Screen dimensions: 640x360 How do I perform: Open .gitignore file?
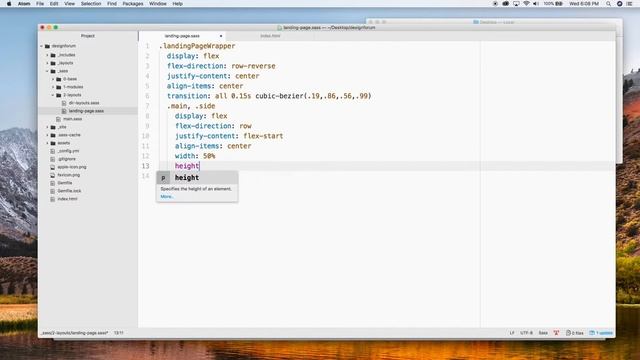(x=67, y=159)
